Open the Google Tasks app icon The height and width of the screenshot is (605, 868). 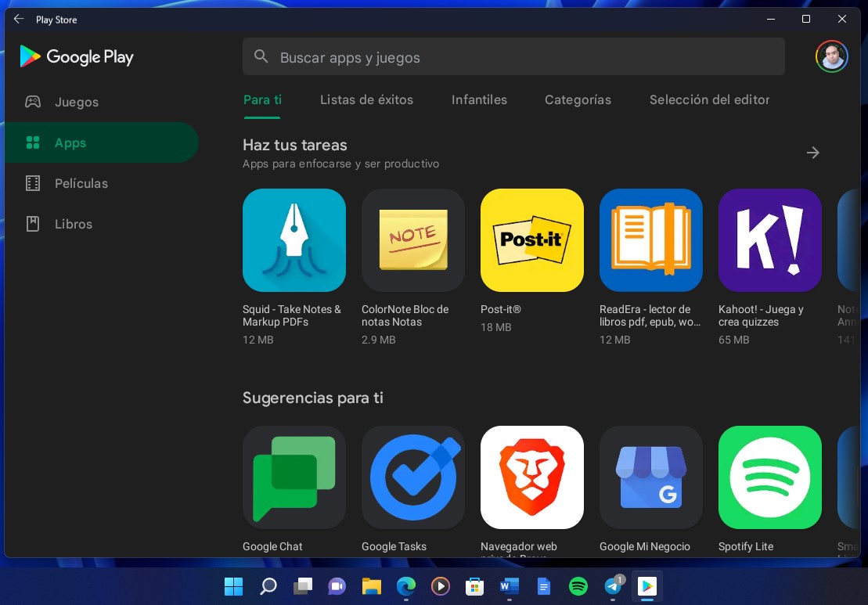tap(412, 477)
